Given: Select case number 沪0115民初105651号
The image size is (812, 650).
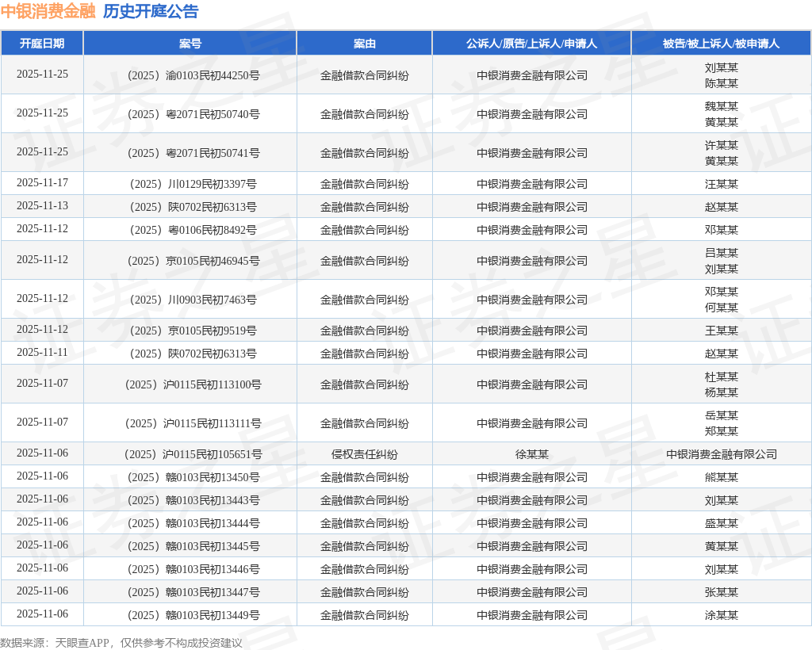Looking at the screenshot, I should click(x=193, y=454).
